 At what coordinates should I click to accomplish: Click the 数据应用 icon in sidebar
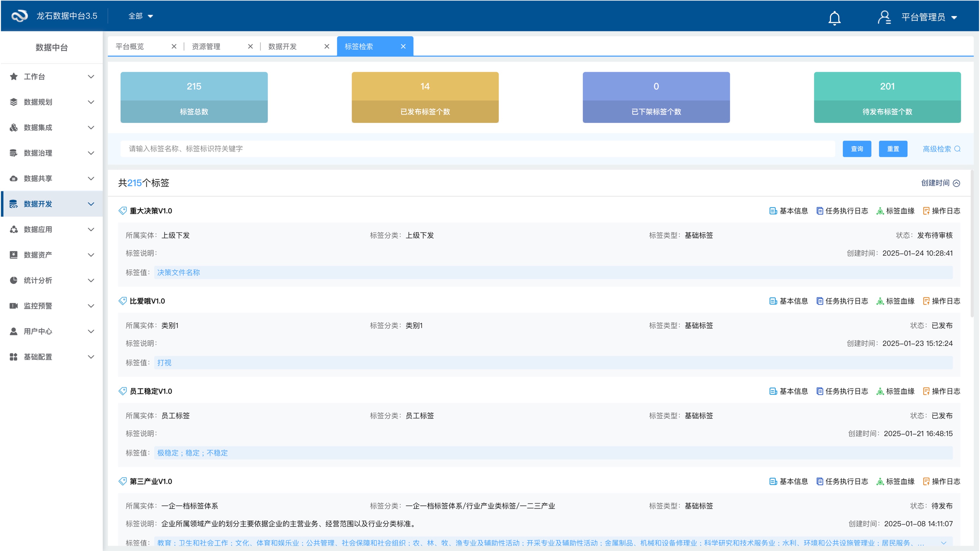(x=14, y=230)
